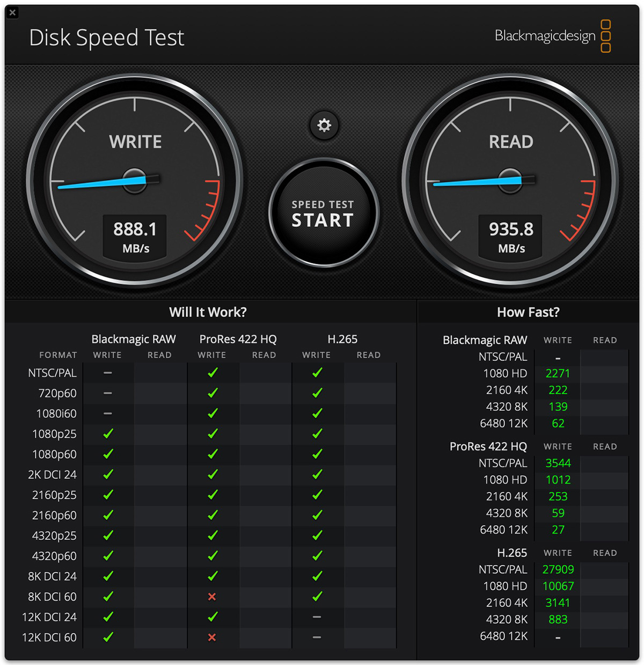This screenshot has width=644, height=665.
Task: Click the H.265 12K DCI 24 dash
Action: 317,617
